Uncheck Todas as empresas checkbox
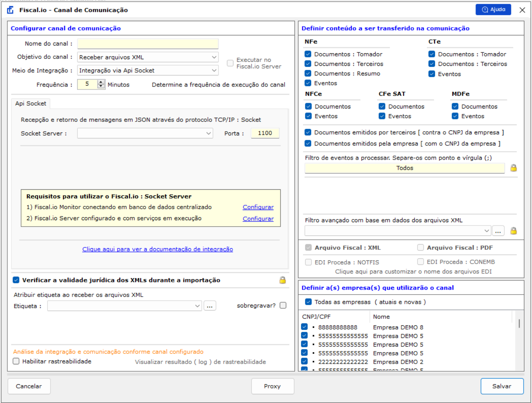Screen dimensions: 532x403 [308, 302]
